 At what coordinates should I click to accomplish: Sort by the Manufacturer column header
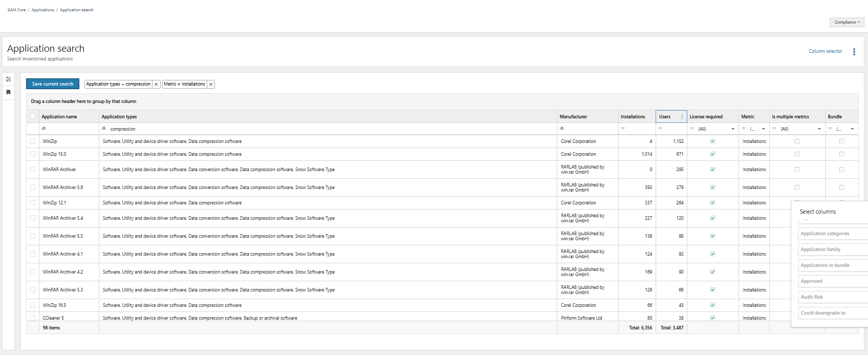click(x=573, y=117)
